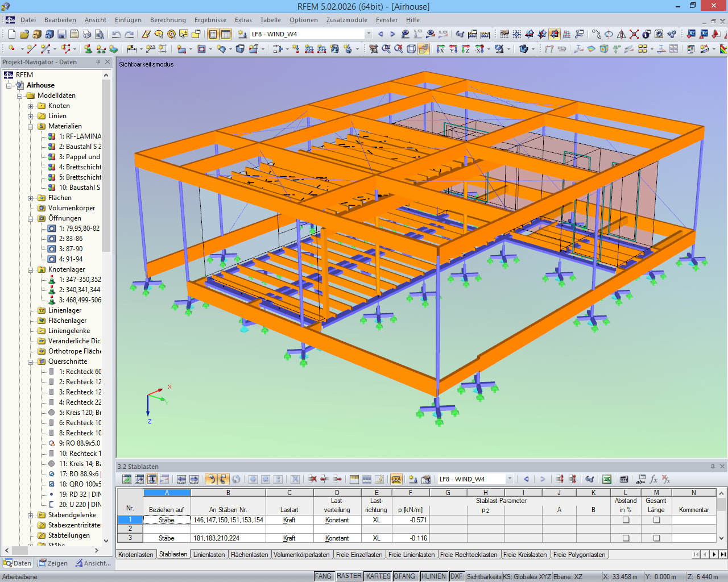728x582 pixels.
Task: Create a new model with the New document icon
Action: point(13,34)
